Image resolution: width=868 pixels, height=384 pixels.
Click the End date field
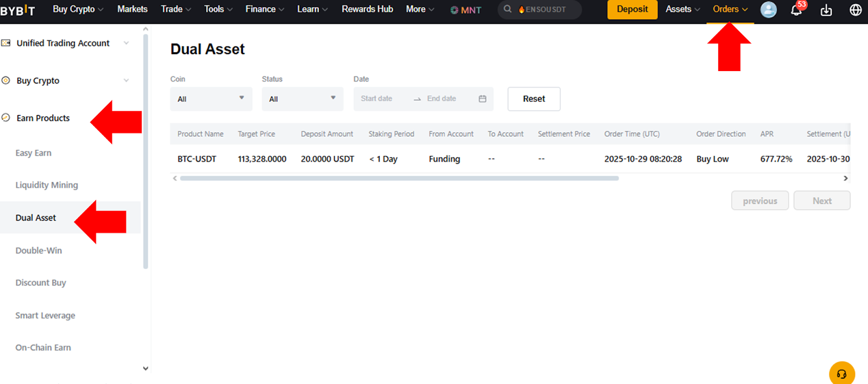pyautogui.click(x=442, y=99)
